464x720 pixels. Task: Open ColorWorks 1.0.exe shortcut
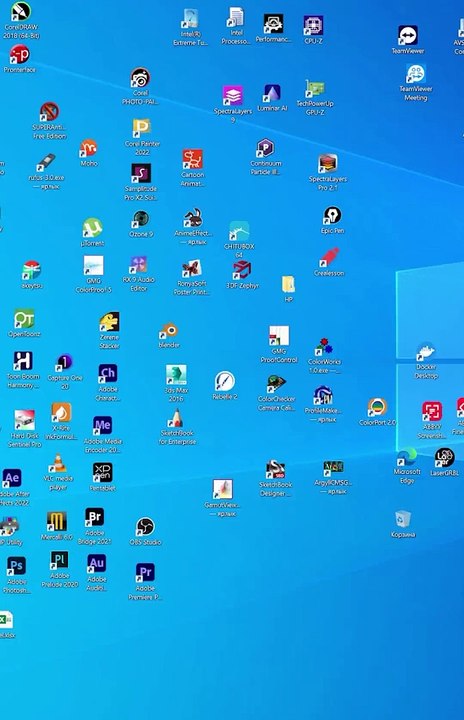click(x=324, y=347)
